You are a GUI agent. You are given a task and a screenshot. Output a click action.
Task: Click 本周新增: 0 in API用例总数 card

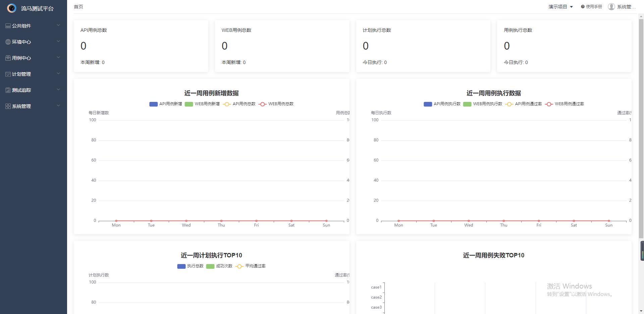[93, 62]
